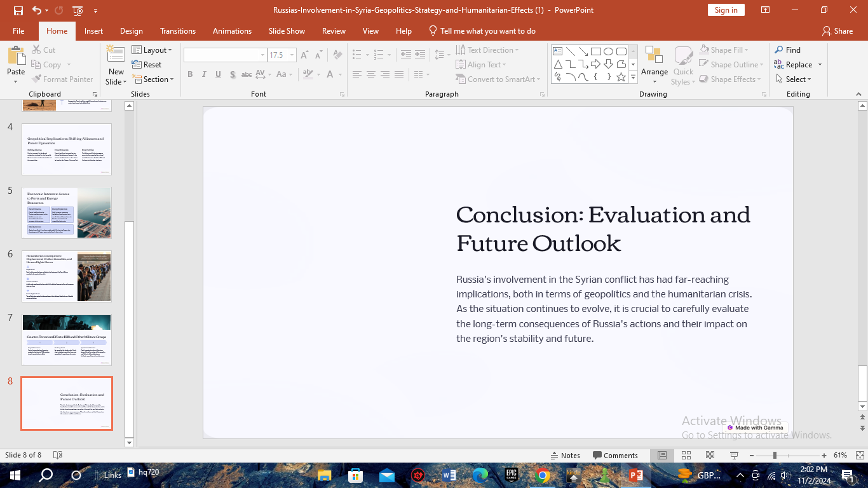
Task: Toggle italic formatting
Action: (x=204, y=74)
